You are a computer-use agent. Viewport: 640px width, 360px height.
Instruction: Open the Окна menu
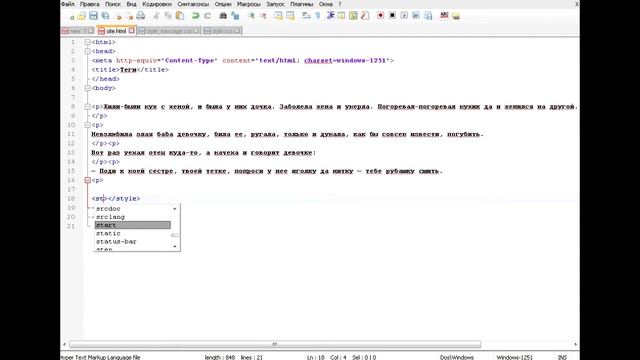325,4
